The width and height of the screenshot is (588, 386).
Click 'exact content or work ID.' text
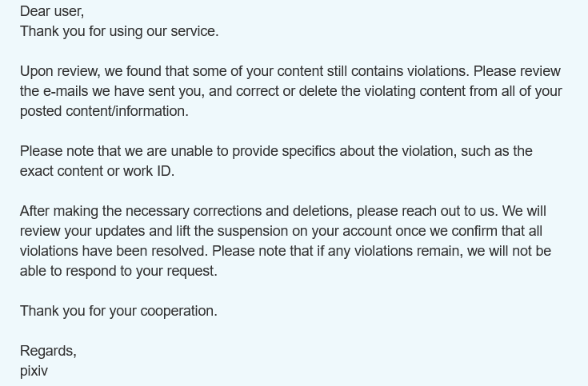[x=97, y=171]
